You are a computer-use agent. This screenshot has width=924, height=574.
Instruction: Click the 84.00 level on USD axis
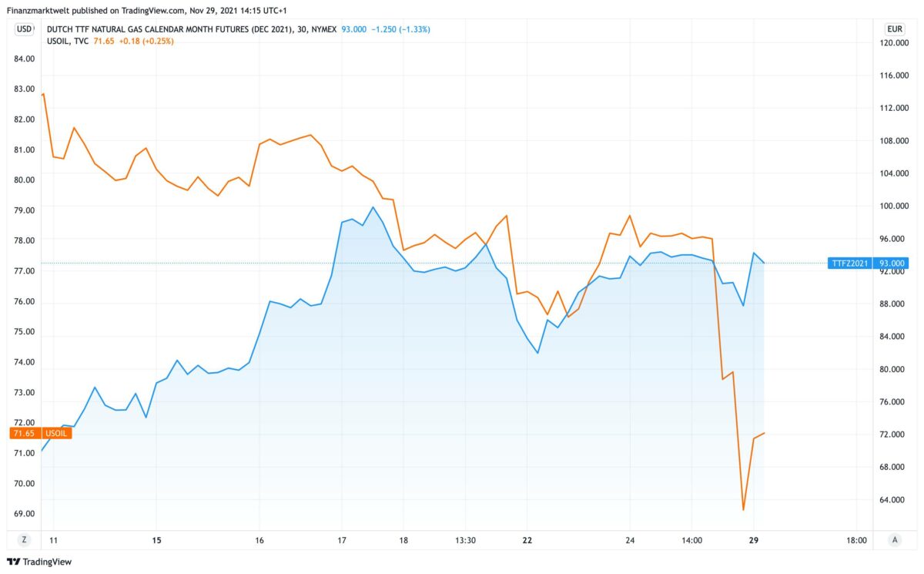[x=25, y=59]
